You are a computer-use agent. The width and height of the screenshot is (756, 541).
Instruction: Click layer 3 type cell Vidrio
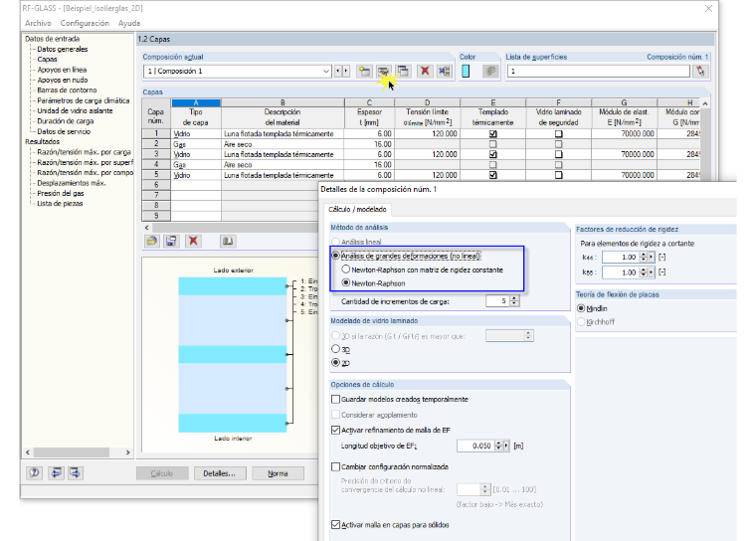tap(196, 155)
